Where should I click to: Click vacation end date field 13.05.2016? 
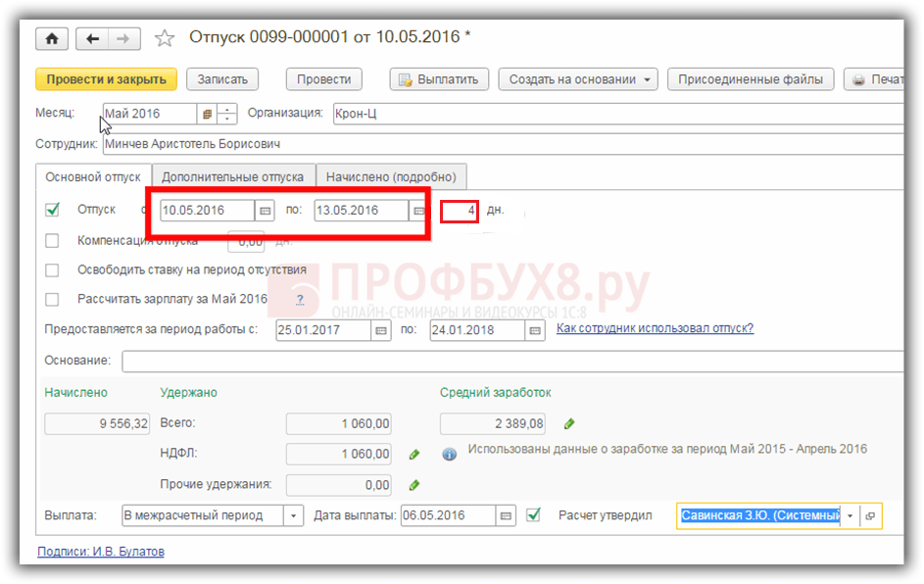point(362,211)
